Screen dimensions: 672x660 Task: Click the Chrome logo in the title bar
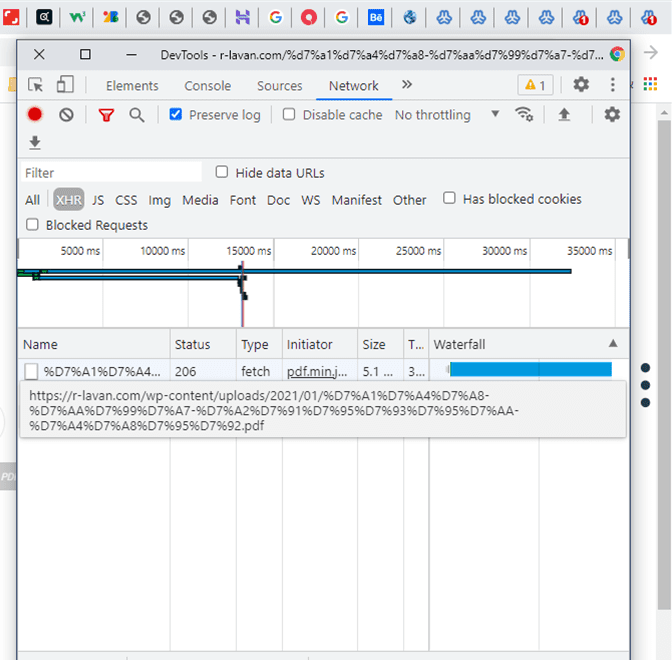point(617,54)
